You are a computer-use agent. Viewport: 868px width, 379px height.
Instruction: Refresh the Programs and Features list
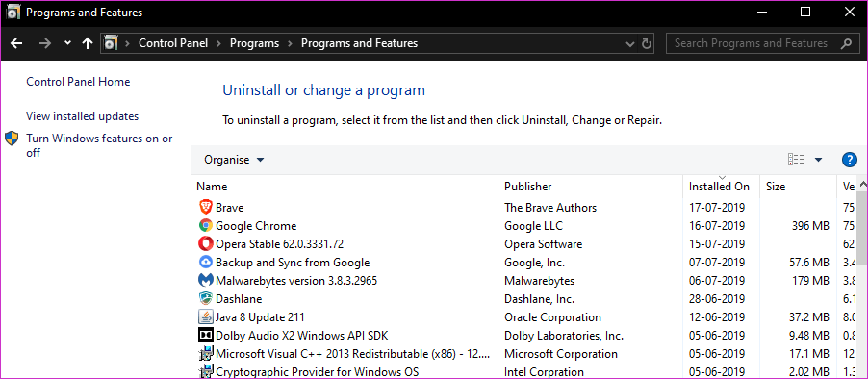point(646,43)
